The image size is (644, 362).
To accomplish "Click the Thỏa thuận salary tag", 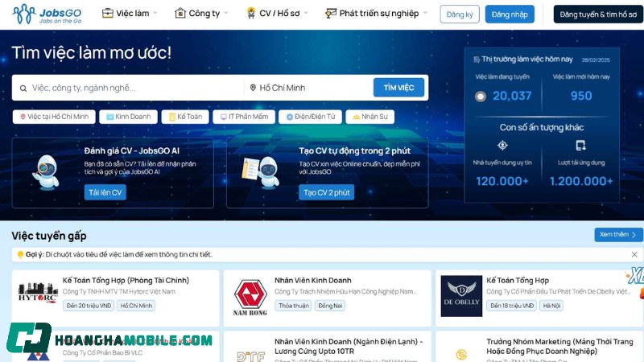I will (x=294, y=306).
